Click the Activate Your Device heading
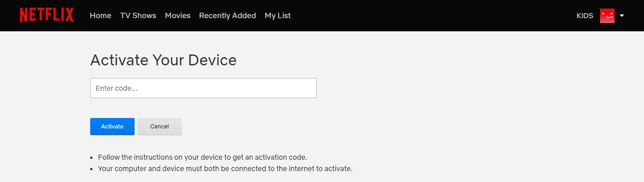Image resolution: width=644 pixels, height=182 pixels. click(x=163, y=60)
